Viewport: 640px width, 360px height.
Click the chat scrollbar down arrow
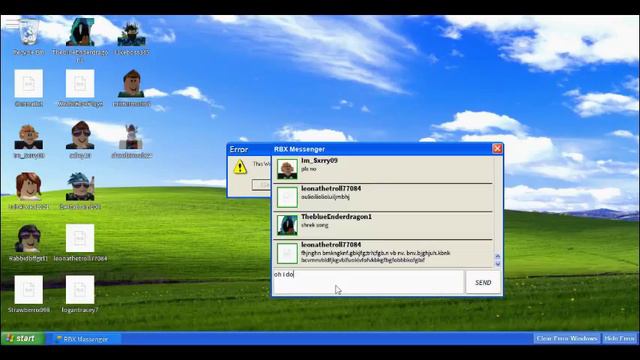[498, 263]
